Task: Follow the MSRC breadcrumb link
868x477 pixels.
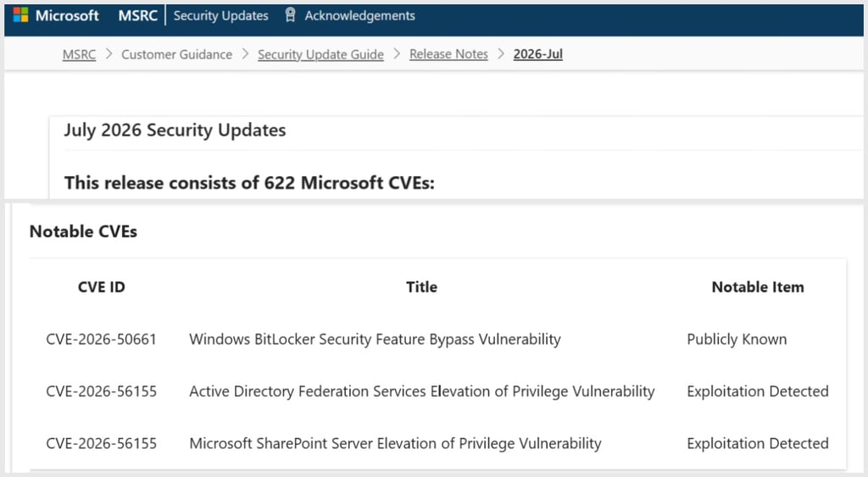Action: [x=79, y=54]
